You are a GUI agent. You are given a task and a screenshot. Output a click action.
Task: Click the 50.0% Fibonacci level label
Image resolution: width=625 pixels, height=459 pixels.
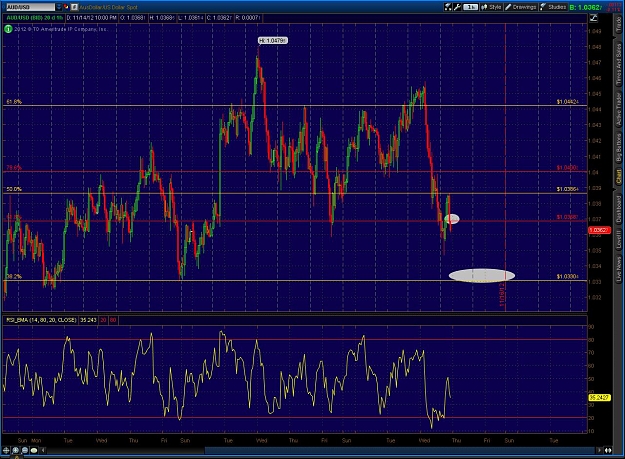(14, 189)
